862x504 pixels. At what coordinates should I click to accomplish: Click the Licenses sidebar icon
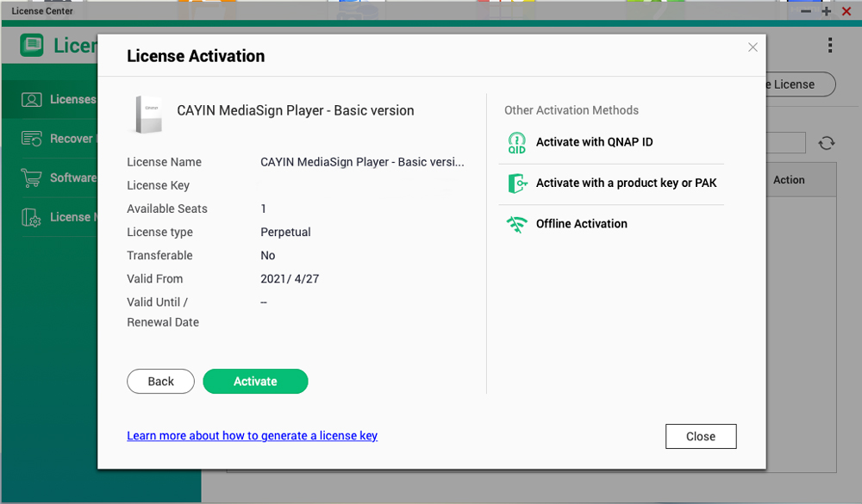31,99
